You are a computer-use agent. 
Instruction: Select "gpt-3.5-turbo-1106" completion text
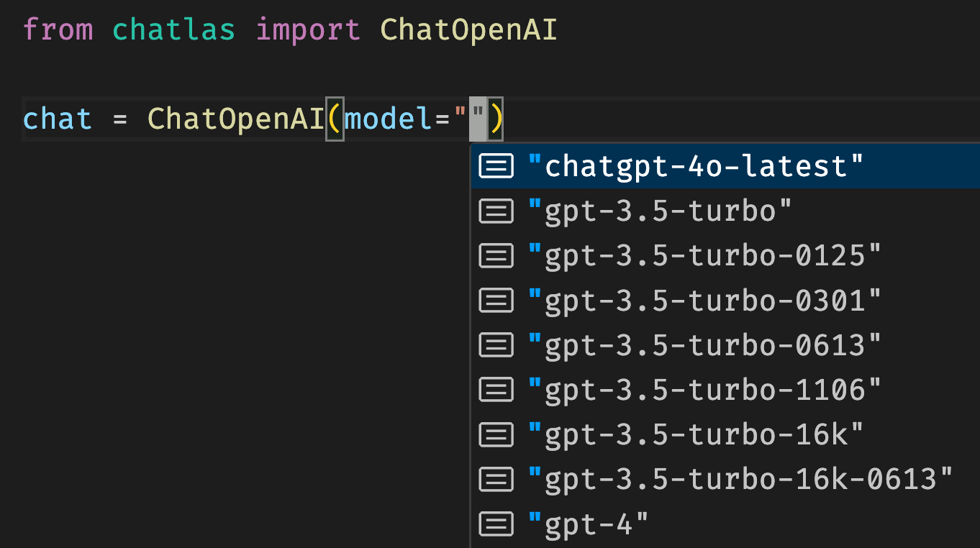[704, 389]
